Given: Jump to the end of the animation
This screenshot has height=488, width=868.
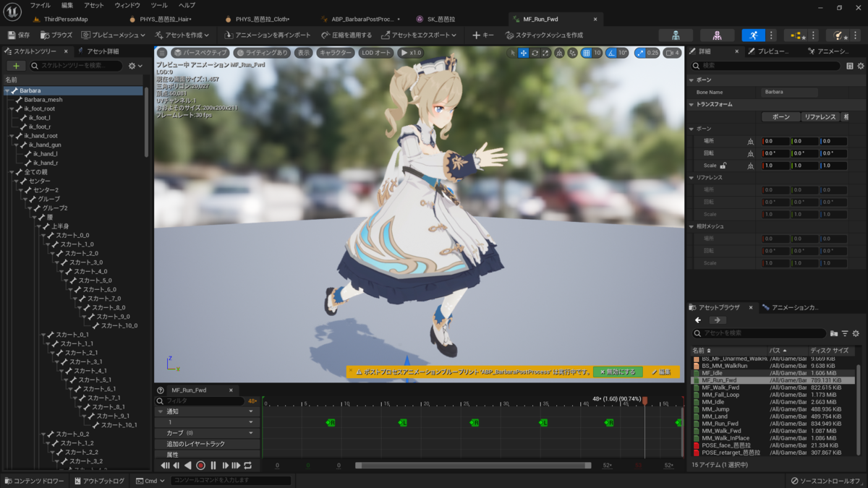Looking at the screenshot, I should [236, 466].
